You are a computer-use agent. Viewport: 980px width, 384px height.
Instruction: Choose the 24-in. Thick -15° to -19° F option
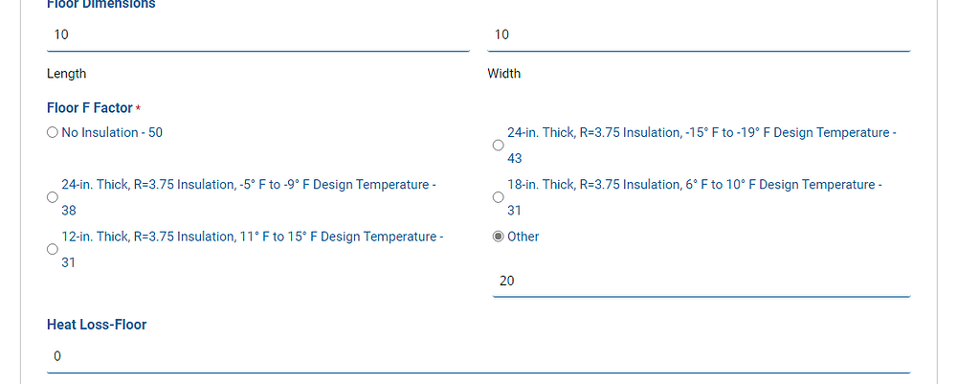[498, 146]
